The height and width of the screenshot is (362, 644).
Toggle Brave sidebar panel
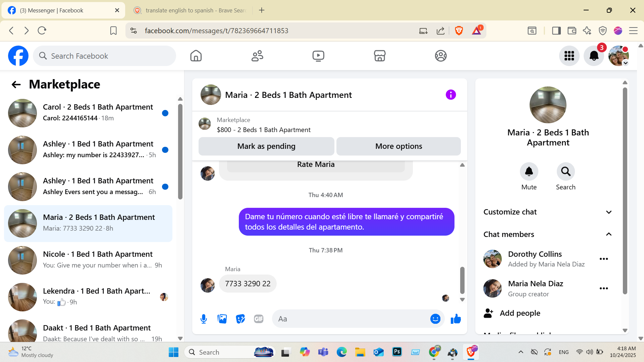556,31
